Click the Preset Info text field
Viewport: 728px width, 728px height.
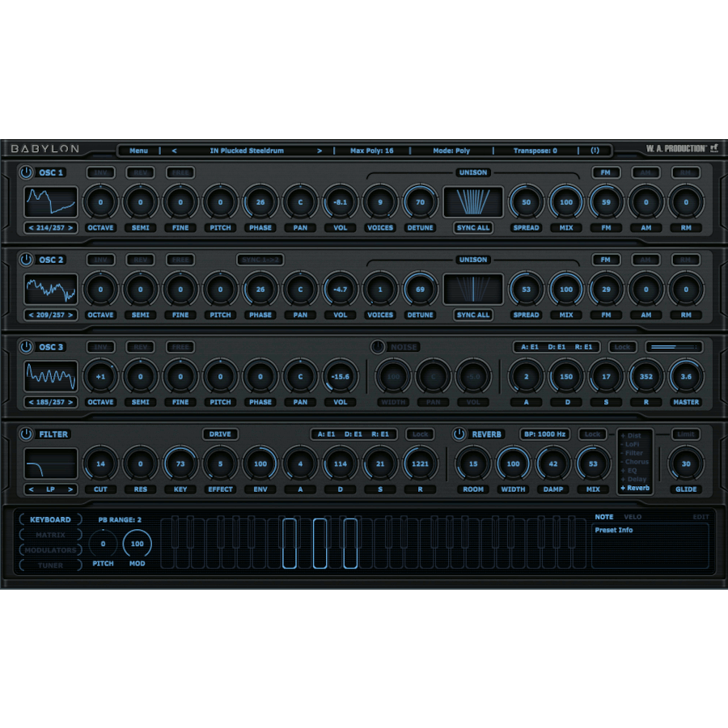(x=650, y=546)
